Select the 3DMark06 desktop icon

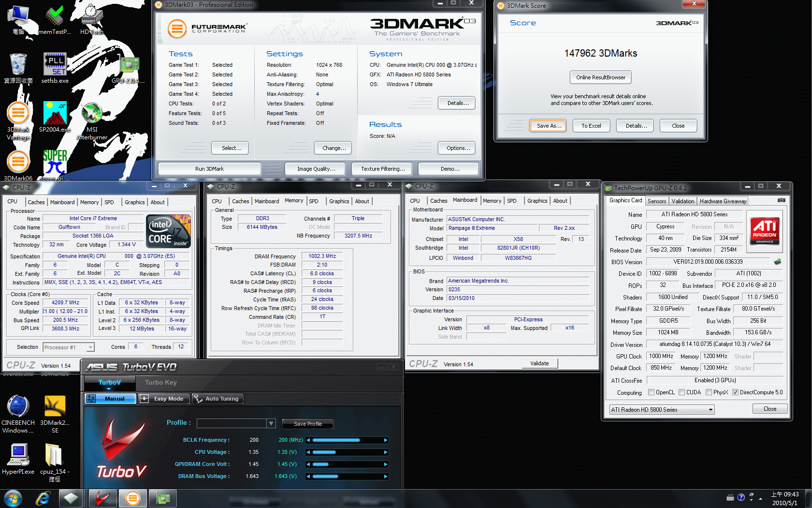tap(18, 166)
